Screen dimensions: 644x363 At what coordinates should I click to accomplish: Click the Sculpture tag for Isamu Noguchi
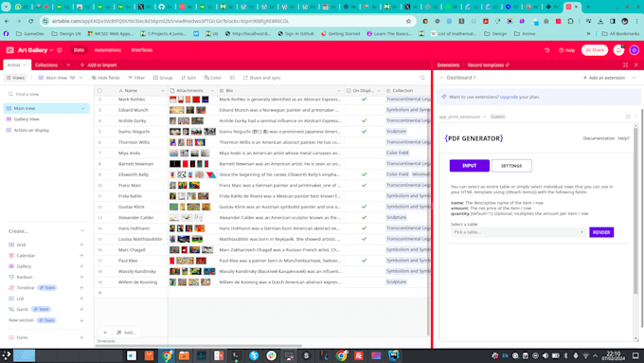coord(396,132)
